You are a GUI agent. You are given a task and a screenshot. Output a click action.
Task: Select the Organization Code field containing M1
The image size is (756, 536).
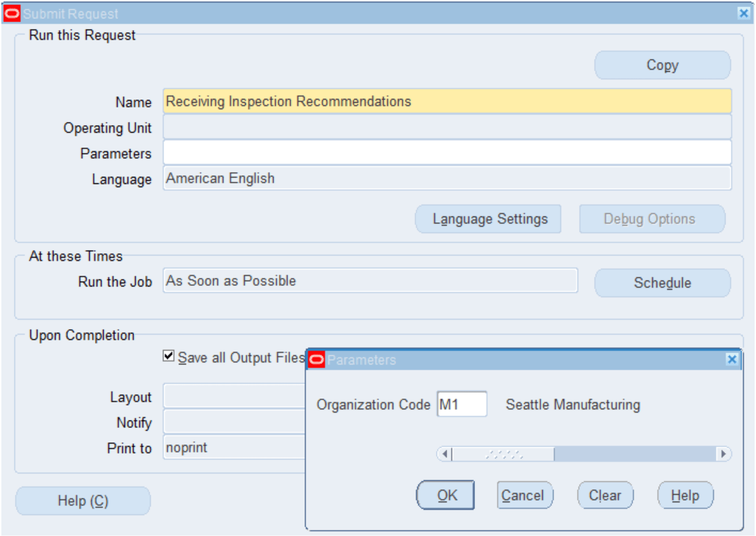[461, 404]
